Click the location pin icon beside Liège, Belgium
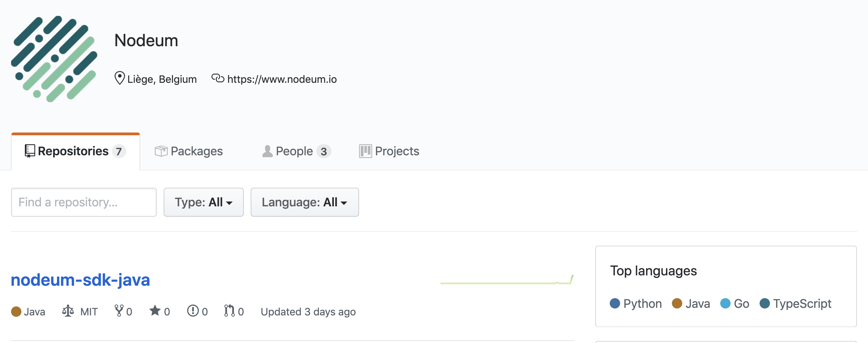The image size is (868, 343). point(119,79)
